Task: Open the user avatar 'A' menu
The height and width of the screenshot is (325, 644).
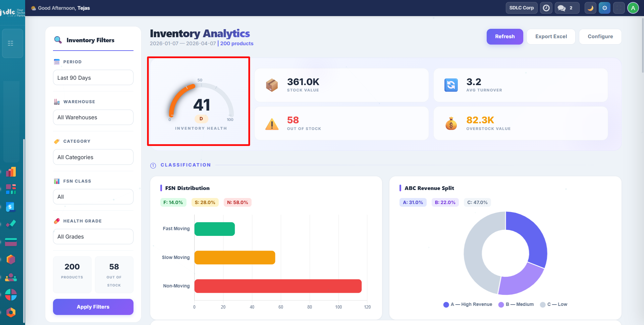Action: (x=633, y=8)
